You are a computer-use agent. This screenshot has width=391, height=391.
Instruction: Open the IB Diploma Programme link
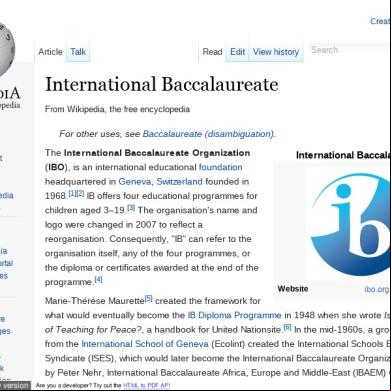coord(234,315)
